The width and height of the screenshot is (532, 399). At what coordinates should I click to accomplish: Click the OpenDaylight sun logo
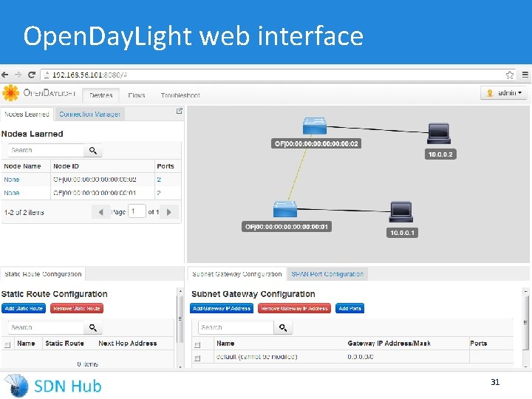[10, 93]
